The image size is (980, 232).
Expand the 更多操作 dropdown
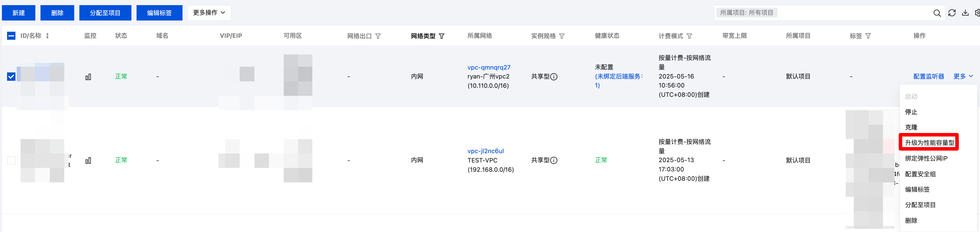click(209, 13)
